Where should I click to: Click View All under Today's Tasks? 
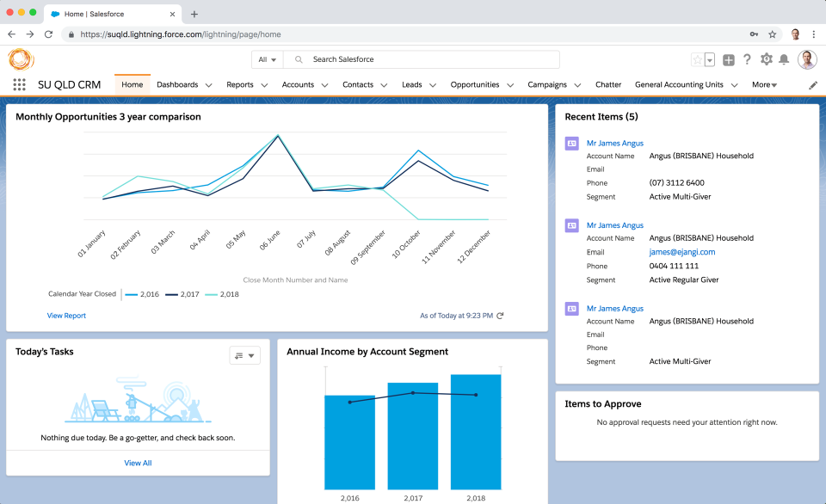tap(138, 463)
